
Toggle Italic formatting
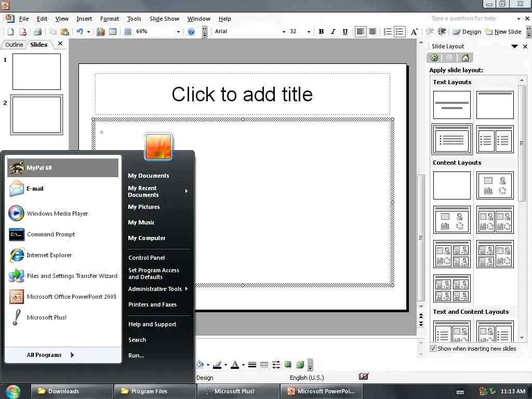(x=333, y=32)
